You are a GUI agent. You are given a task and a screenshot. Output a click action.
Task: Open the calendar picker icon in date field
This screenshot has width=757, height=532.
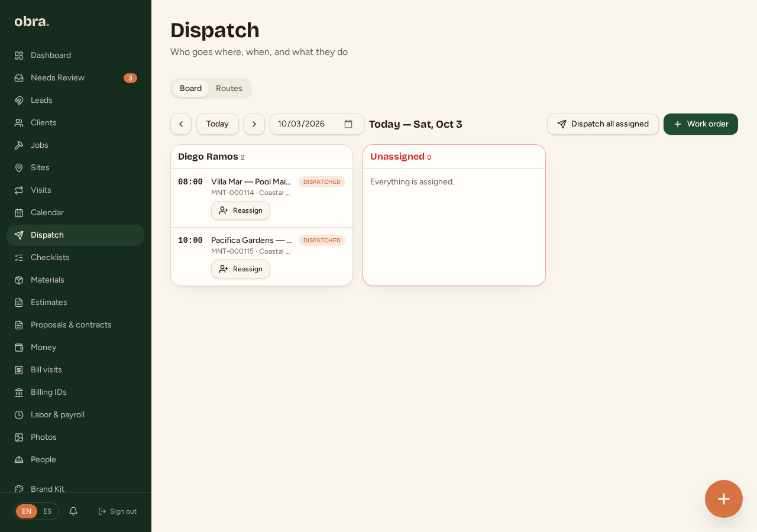coord(348,124)
